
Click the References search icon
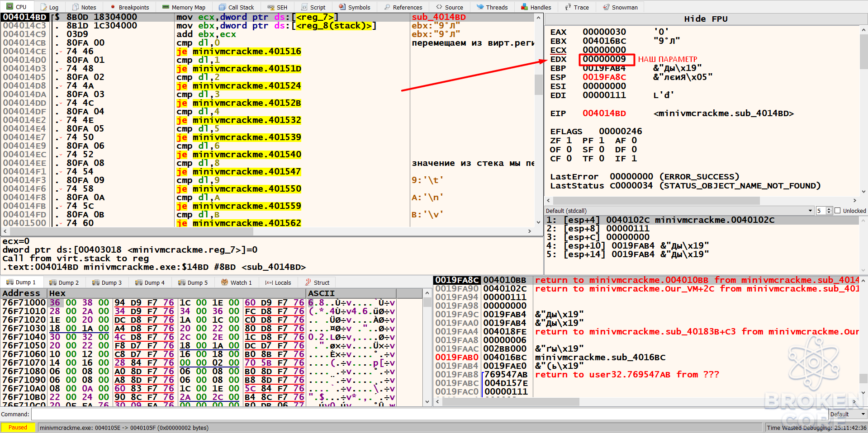[387, 7]
